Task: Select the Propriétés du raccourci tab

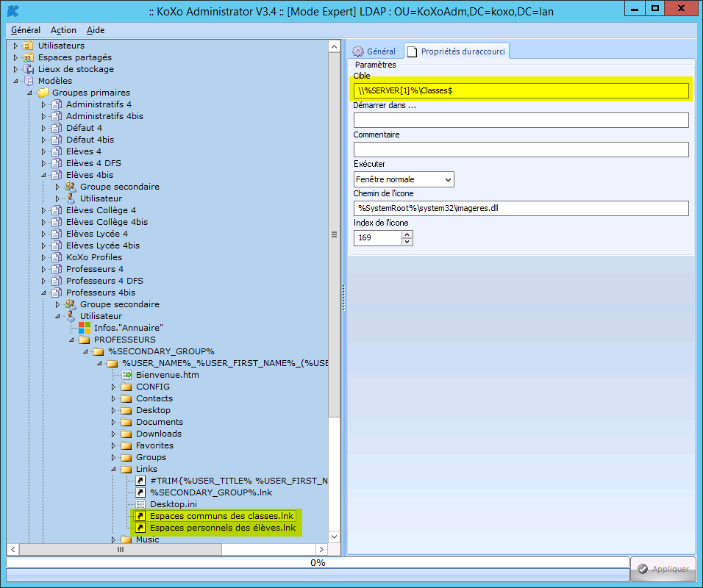Action: [x=457, y=51]
